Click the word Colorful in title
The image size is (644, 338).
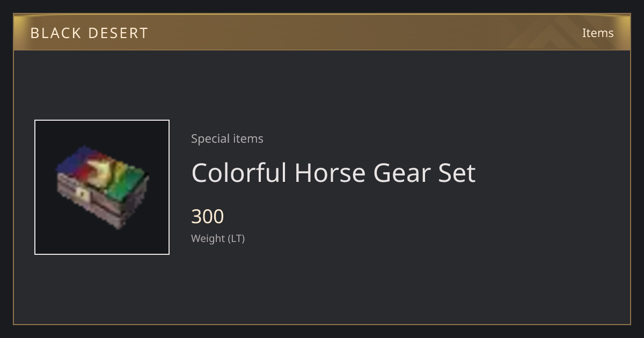[x=239, y=173]
